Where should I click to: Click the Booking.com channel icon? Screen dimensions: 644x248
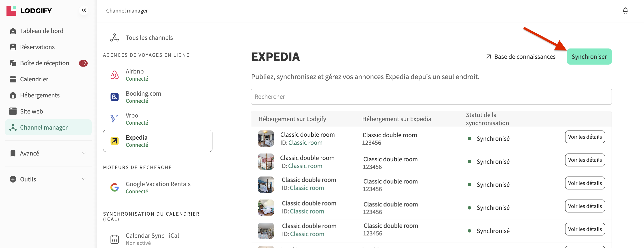[x=114, y=97]
